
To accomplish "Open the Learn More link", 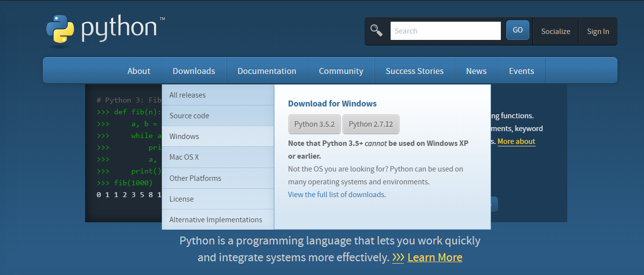I will point(435,257).
